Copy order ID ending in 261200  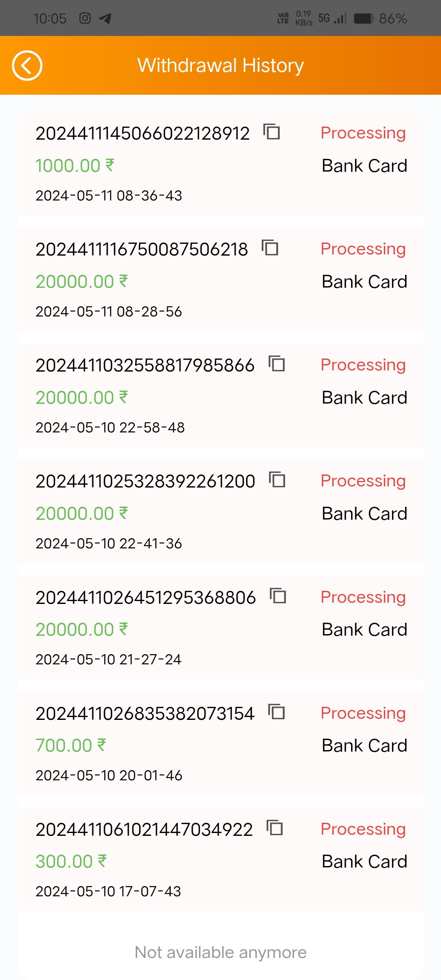[277, 480]
